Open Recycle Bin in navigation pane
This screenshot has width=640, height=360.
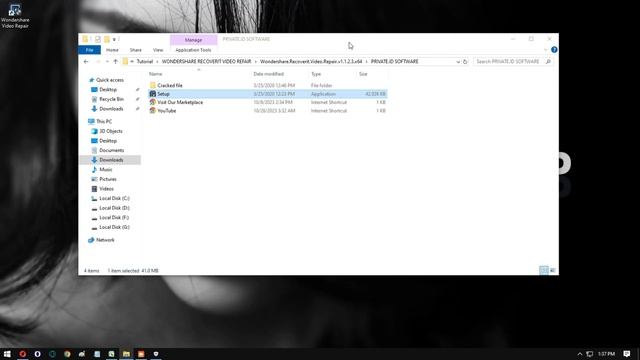coord(111,99)
